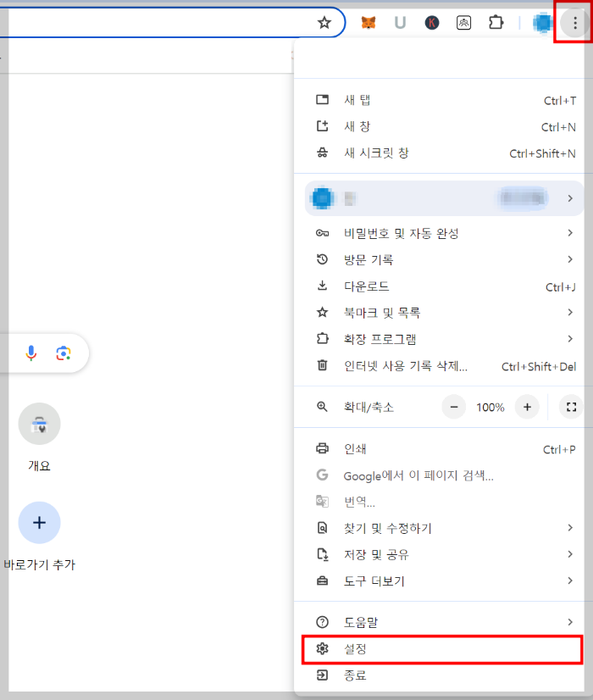Select the 번역 menu item
593x700 pixels.
(446, 502)
